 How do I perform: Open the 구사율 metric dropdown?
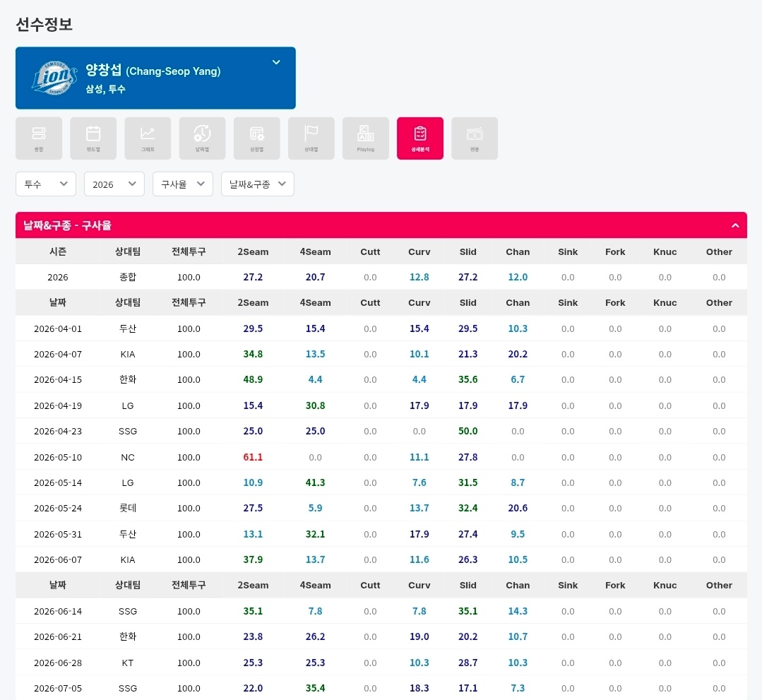183,184
